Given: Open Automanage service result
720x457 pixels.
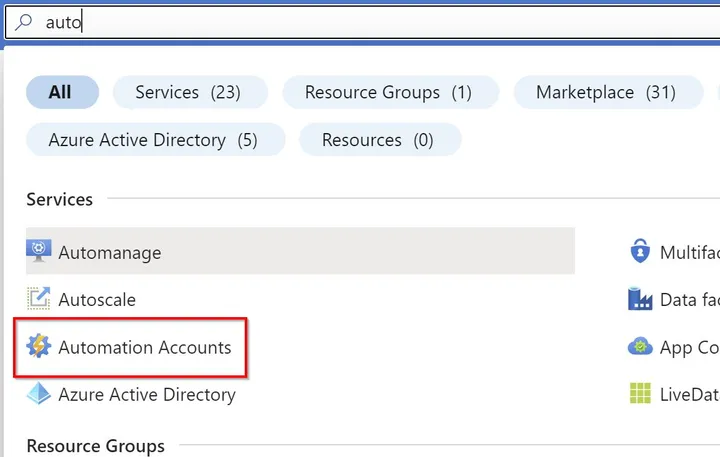Looking at the screenshot, I should pyautogui.click(x=300, y=251).
